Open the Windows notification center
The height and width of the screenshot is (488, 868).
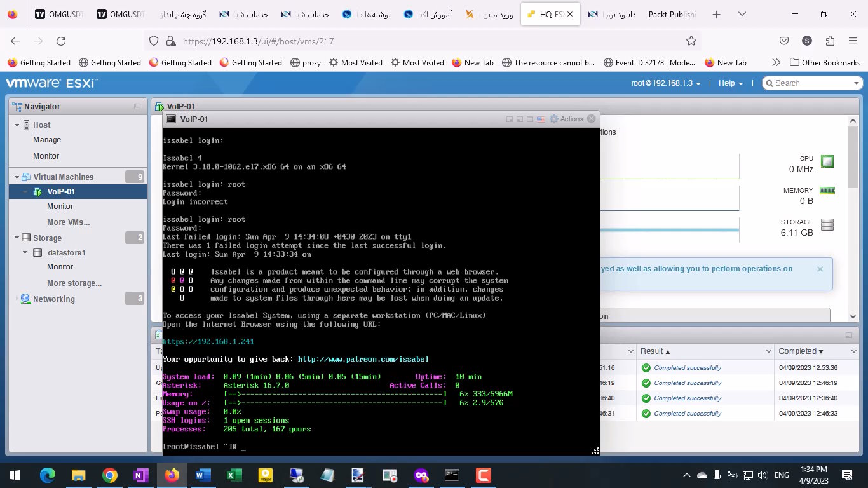[x=847, y=475]
